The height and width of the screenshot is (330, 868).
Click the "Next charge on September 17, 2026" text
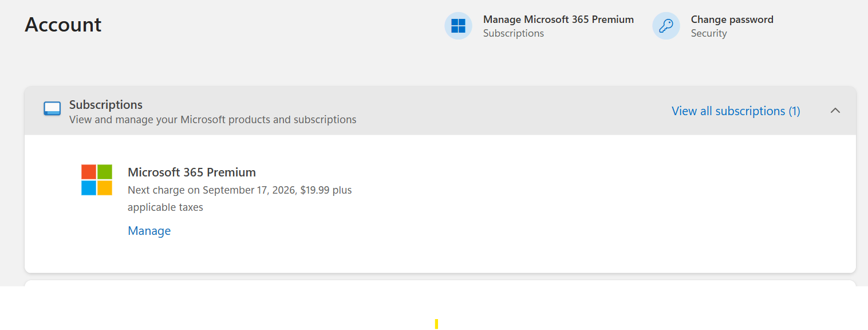pyautogui.click(x=211, y=190)
